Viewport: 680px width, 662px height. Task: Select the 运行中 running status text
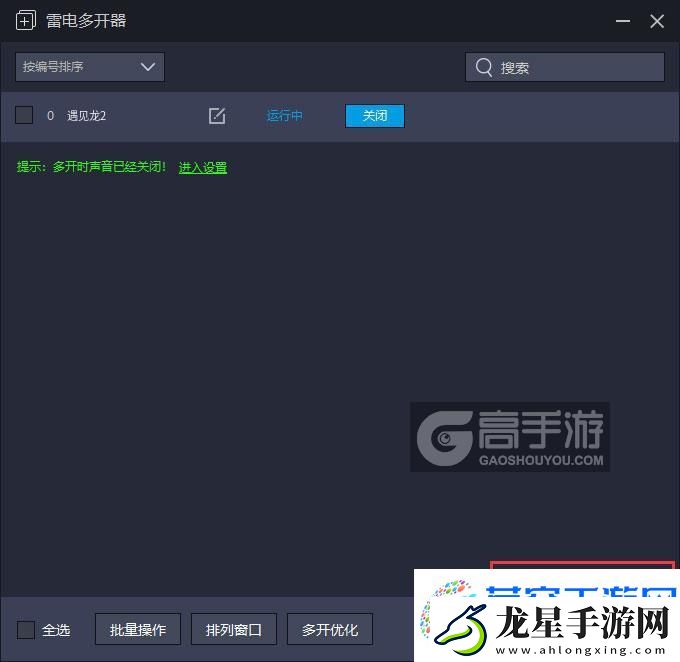click(x=284, y=115)
